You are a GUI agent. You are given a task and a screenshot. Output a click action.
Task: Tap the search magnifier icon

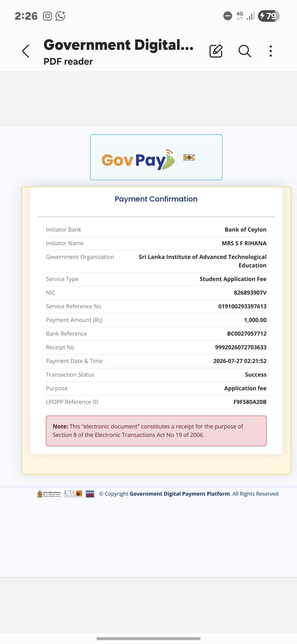pyautogui.click(x=244, y=51)
